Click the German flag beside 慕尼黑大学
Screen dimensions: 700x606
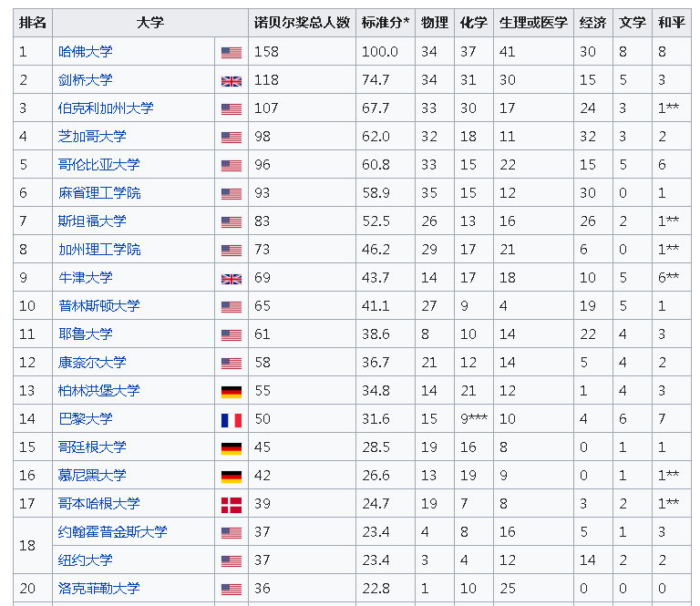click(x=232, y=477)
